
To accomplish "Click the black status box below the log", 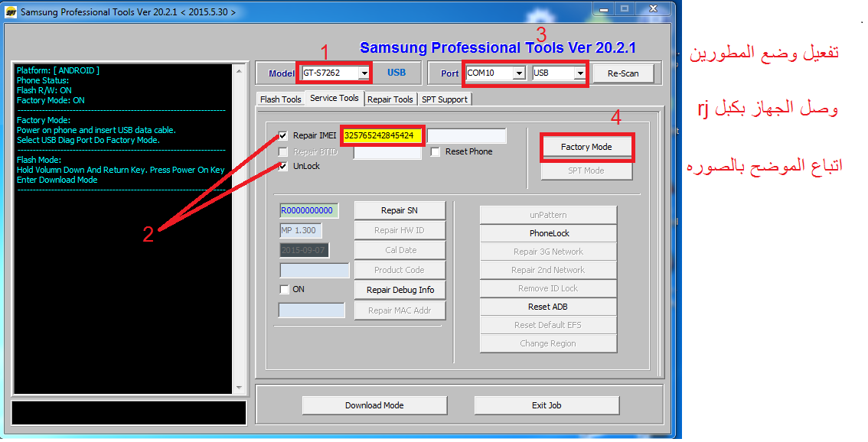I will (x=129, y=413).
